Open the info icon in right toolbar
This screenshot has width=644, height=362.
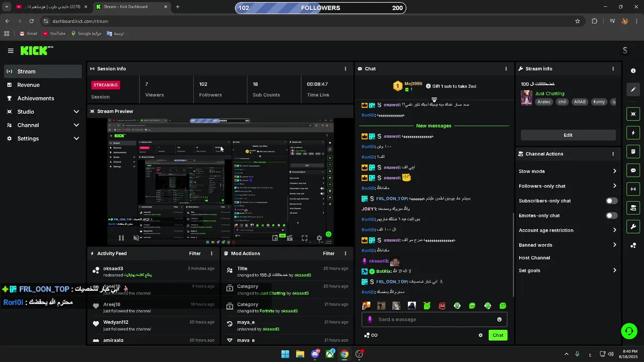pos(633,71)
